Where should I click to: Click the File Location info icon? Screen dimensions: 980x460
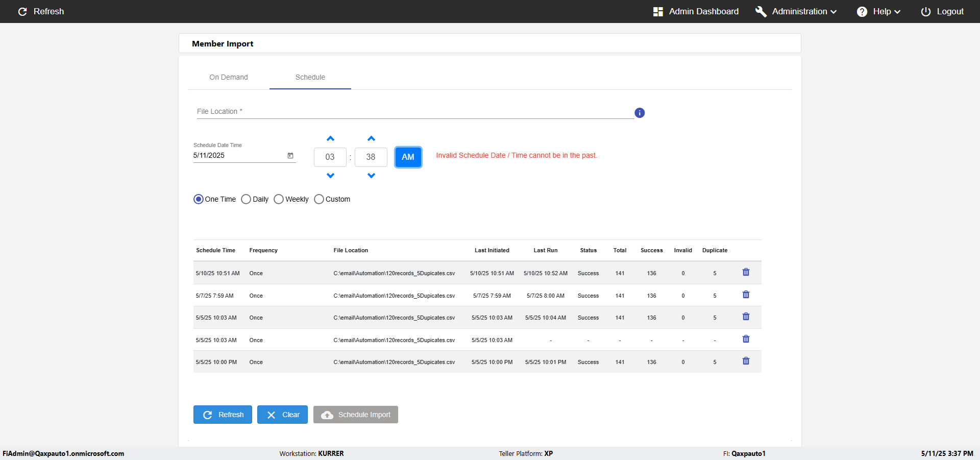640,113
